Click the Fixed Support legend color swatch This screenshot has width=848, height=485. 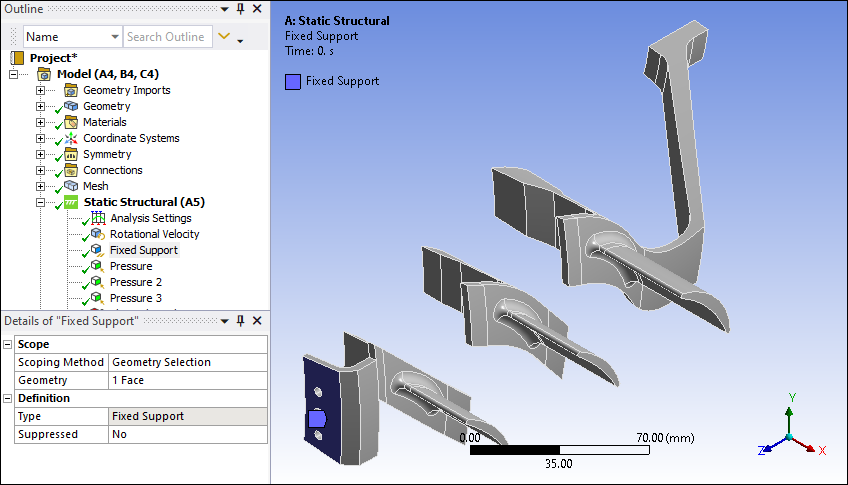292,81
